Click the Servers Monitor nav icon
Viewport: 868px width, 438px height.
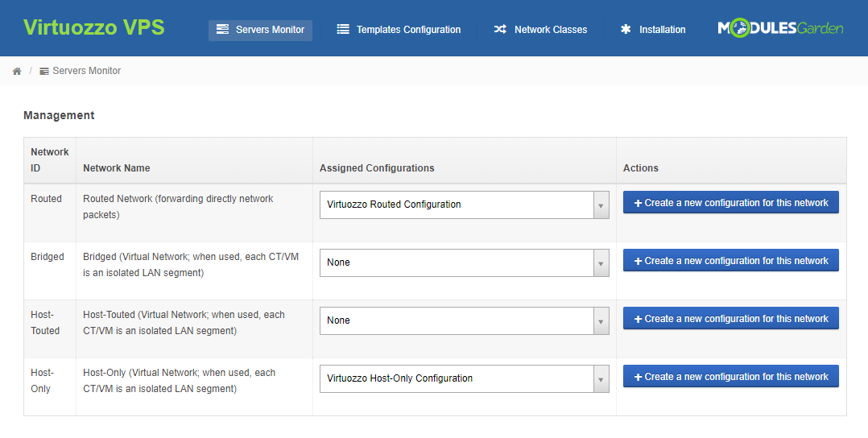coord(223,30)
